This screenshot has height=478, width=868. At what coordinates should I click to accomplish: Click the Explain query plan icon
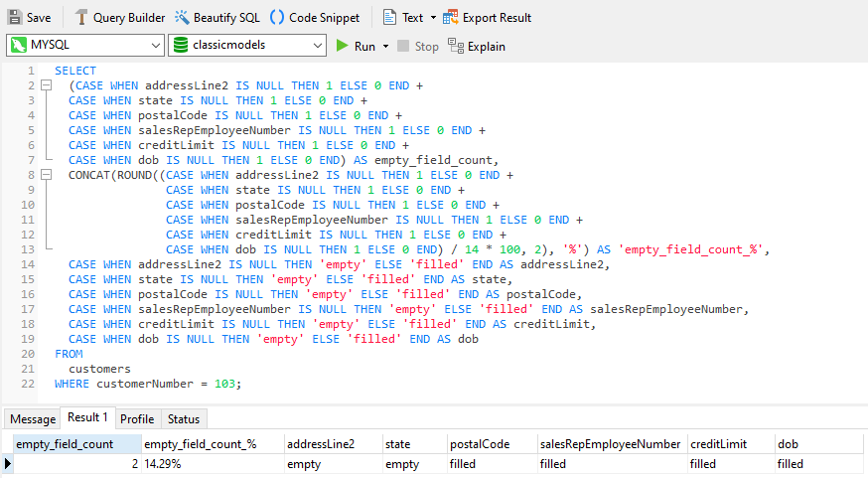click(x=456, y=46)
